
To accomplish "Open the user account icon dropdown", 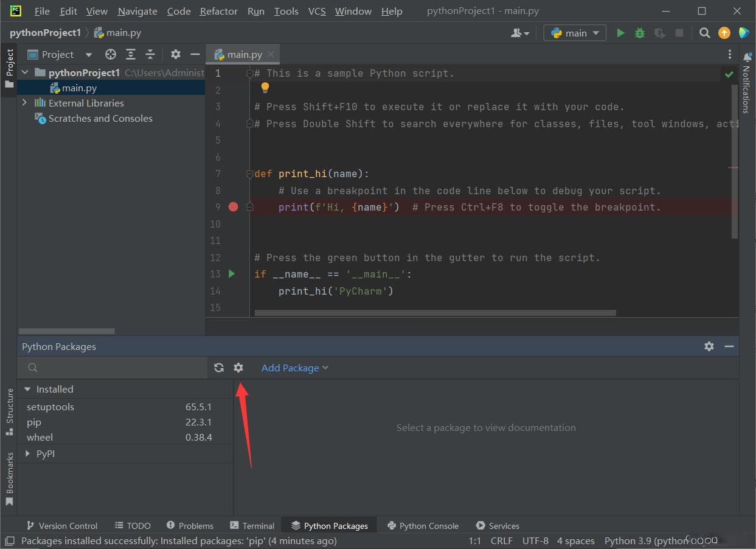I will [520, 33].
